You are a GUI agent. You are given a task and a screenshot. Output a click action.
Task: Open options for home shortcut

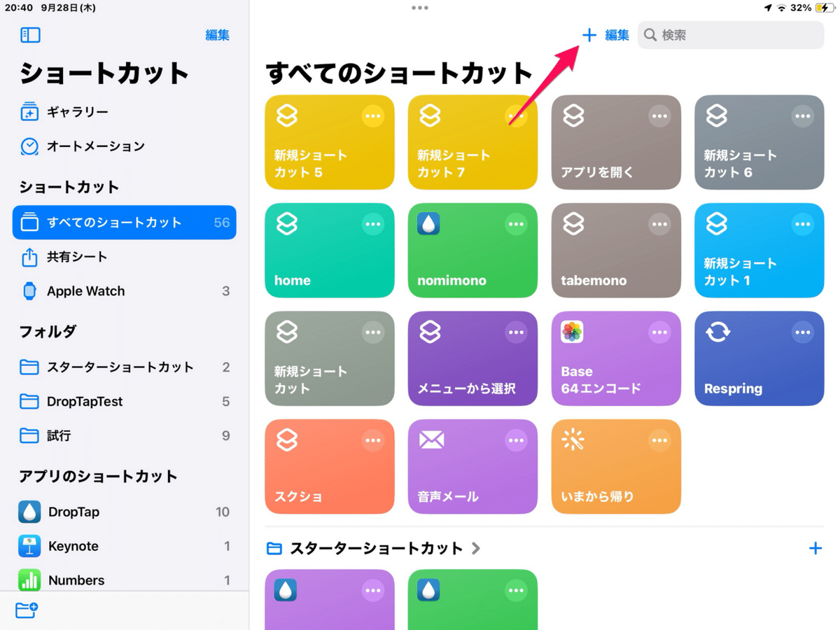point(373,224)
